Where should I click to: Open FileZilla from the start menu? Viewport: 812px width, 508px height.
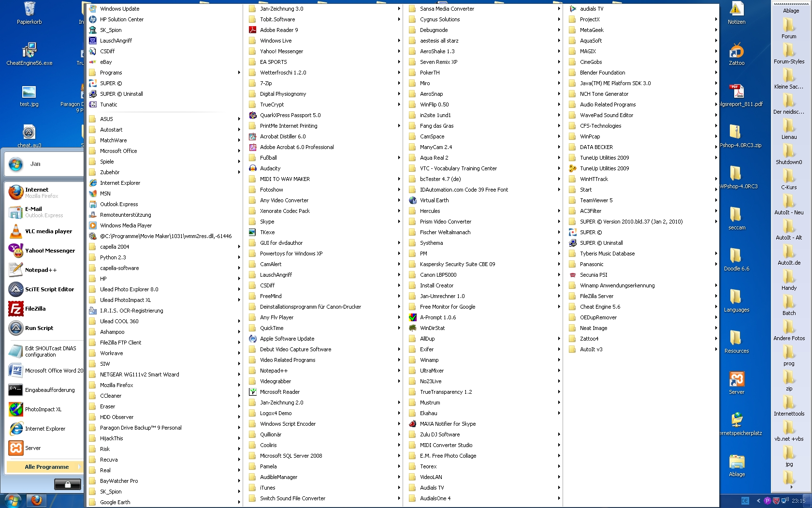35,309
